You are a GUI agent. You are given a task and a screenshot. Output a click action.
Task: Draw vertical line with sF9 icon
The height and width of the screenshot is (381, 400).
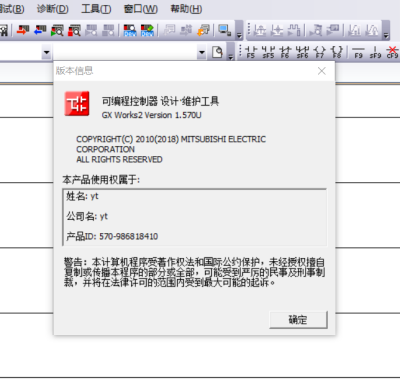pos(375,52)
